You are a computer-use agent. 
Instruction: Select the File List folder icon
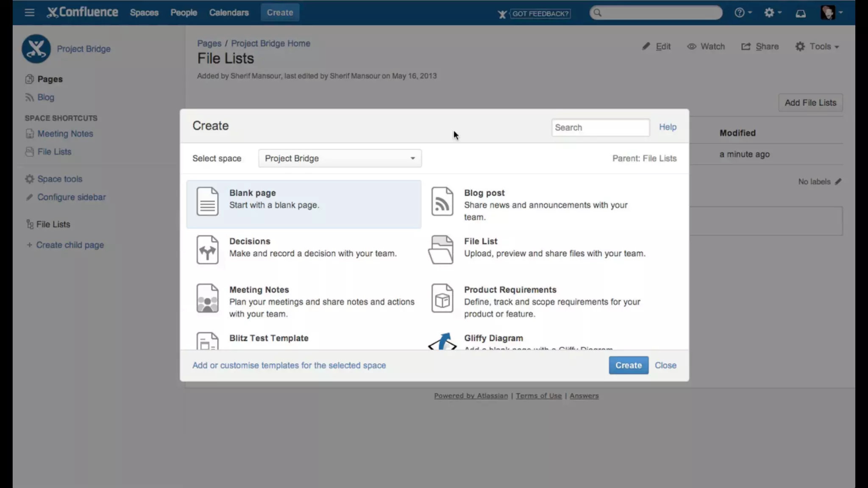tap(441, 250)
